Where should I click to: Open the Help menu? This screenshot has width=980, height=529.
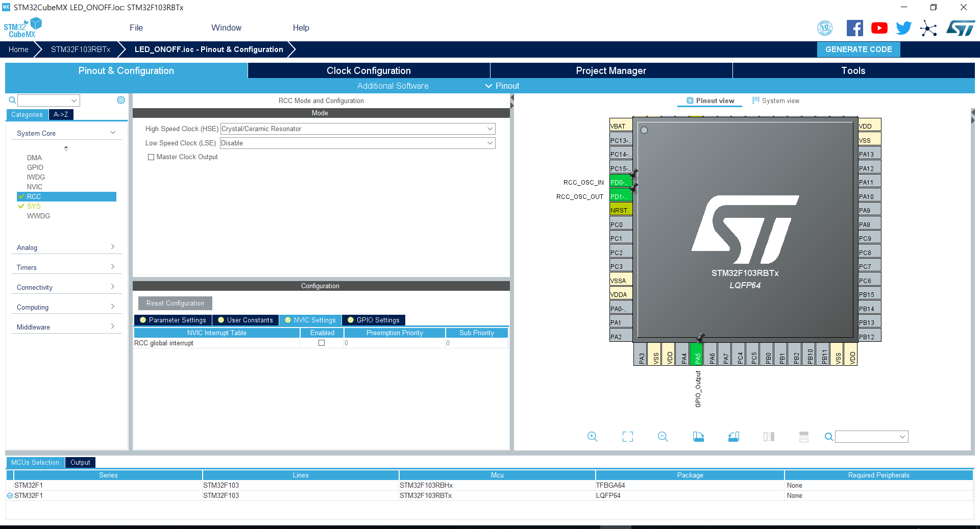coord(301,28)
